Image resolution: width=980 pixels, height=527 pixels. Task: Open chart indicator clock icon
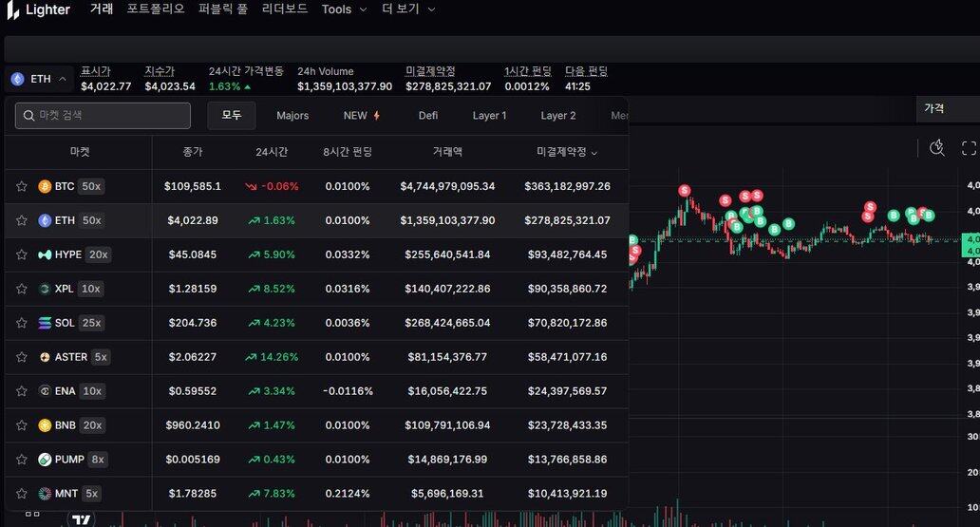(x=937, y=147)
